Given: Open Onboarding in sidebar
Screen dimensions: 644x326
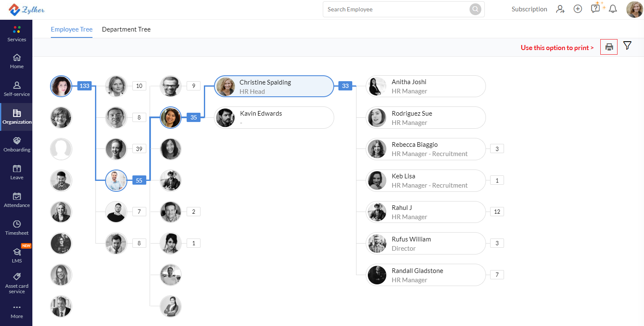Looking at the screenshot, I should (17, 144).
